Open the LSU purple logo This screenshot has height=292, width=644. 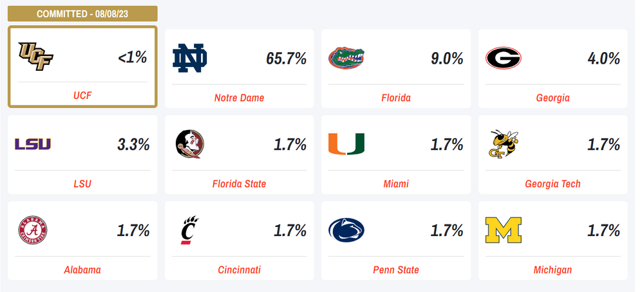33,144
